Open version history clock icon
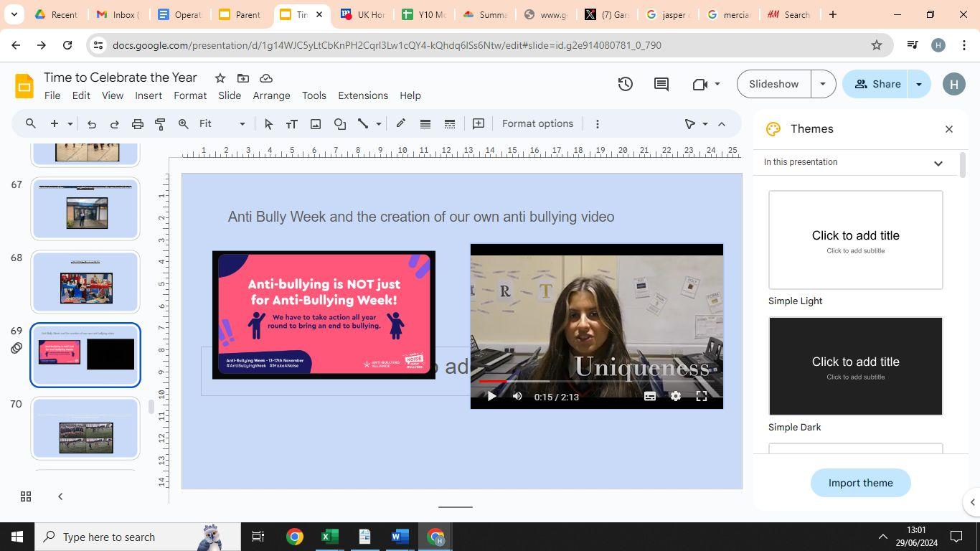 [626, 84]
